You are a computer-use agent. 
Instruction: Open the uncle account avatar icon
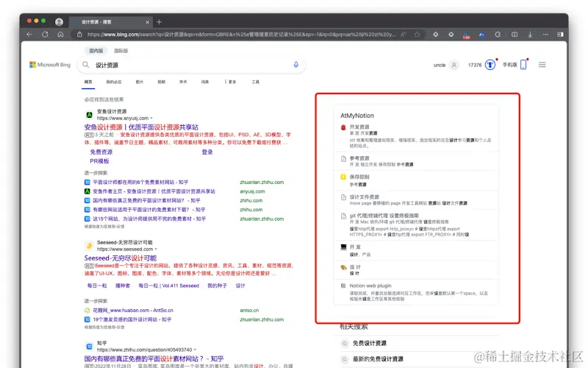[x=453, y=65]
